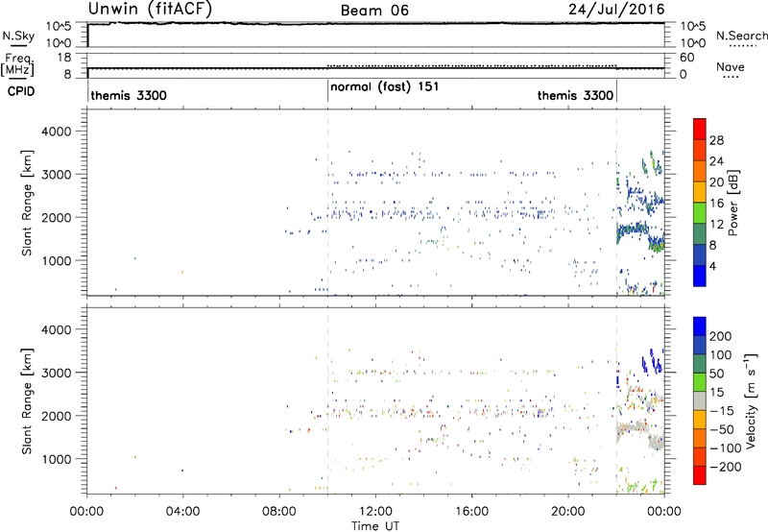Click the left noise scale label '10^5'
The width and height of the screenshot is (768, 532).
click(x=59, y=27)
